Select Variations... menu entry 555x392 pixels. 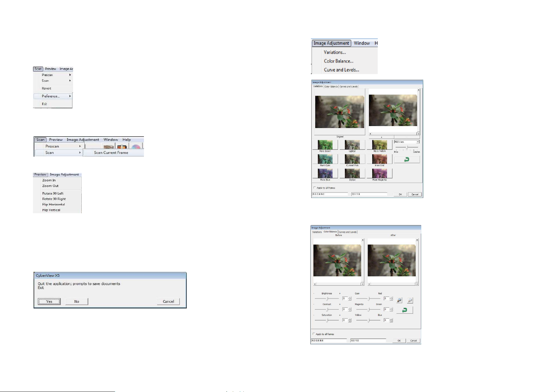(335, 52)
